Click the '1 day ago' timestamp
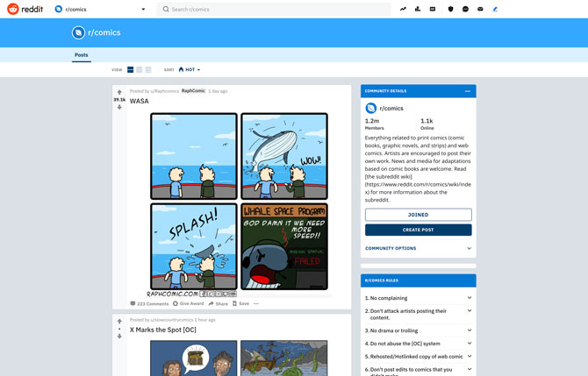This screenshot has width=588, height=376. click(218, 91)
